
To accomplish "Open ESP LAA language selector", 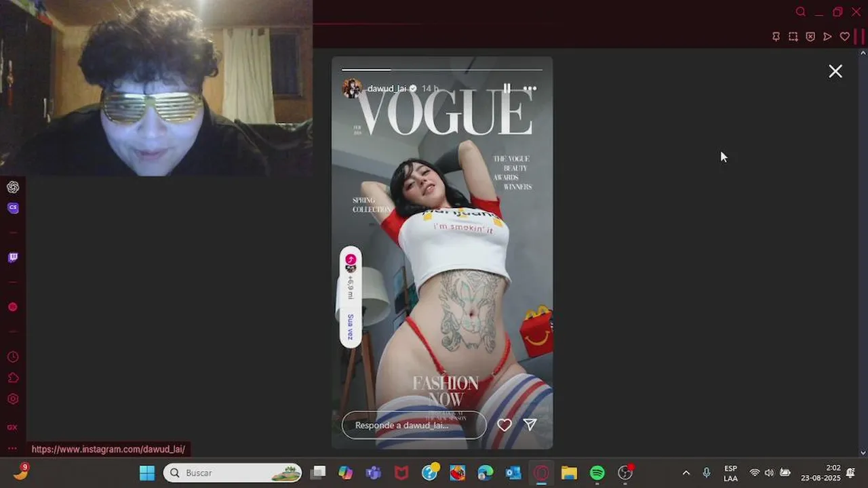I will click(x=730, y=473).
